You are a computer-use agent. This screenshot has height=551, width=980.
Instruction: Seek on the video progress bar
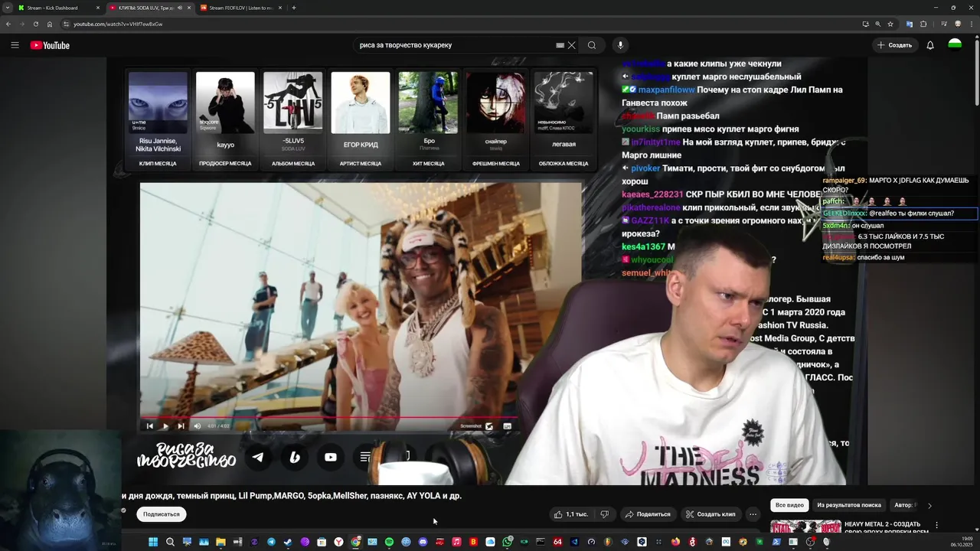click(329, 418)
